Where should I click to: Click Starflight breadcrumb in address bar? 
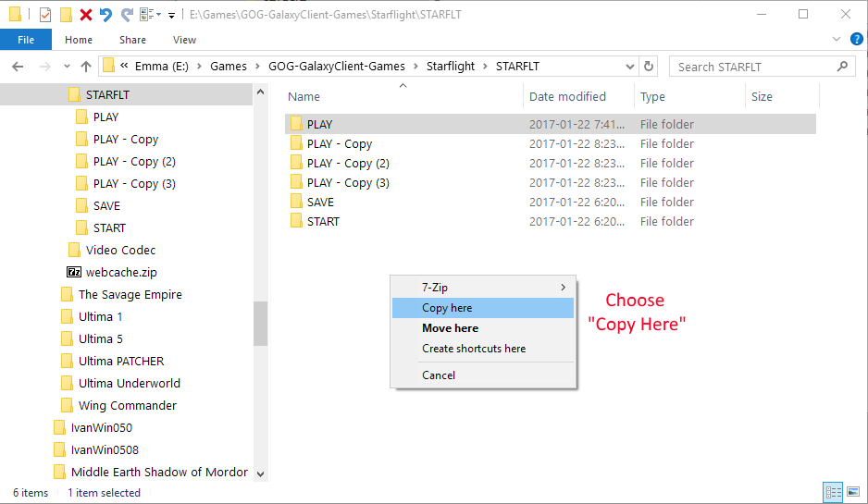(451, 67)
